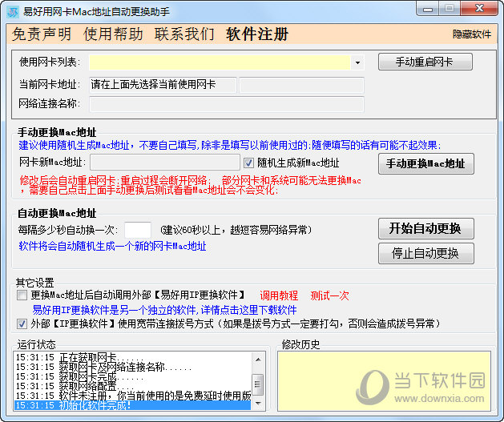Open the 使用帮助 menu item

[113, 34]
